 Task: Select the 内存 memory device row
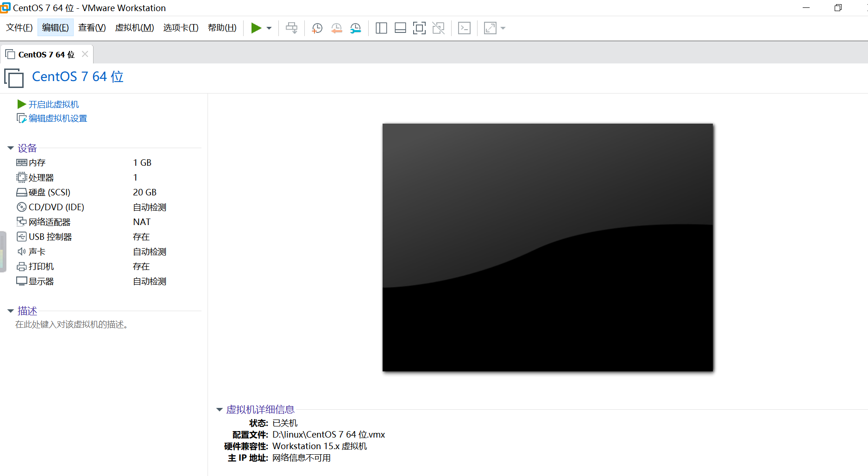[108, 163]
